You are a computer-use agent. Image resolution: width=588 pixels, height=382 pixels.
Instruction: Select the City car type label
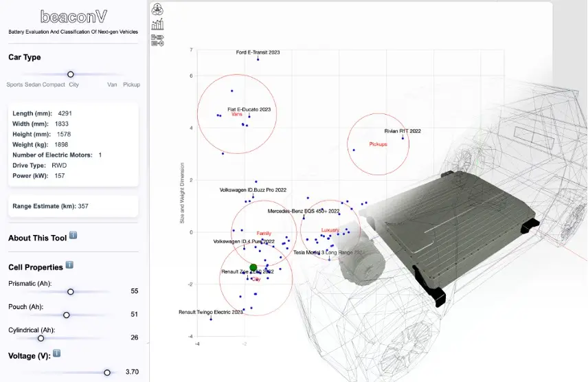point(74,85)
